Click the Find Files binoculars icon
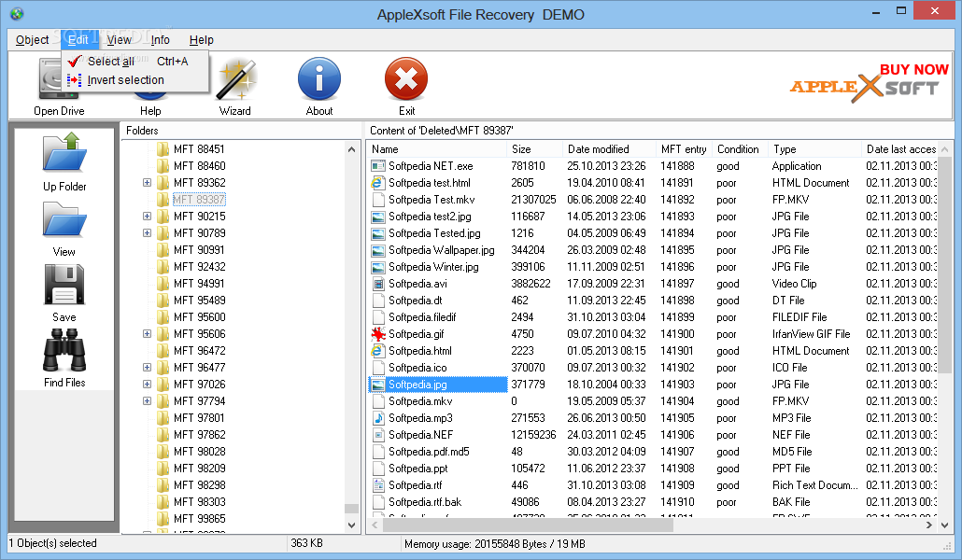Screen dimensions: 962x560 pos(64,350)
